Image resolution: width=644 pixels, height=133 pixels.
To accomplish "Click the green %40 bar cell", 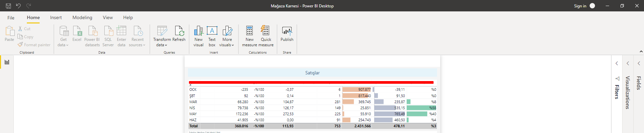I will 422,114.
